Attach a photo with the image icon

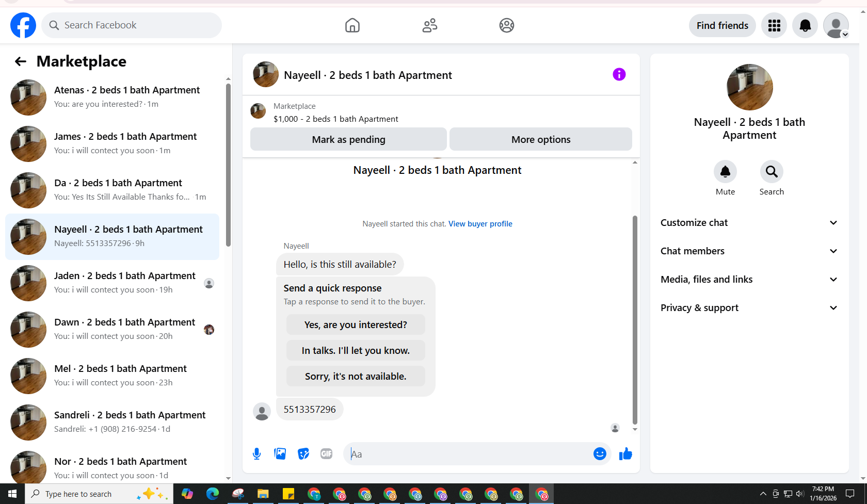click(280, 454)
